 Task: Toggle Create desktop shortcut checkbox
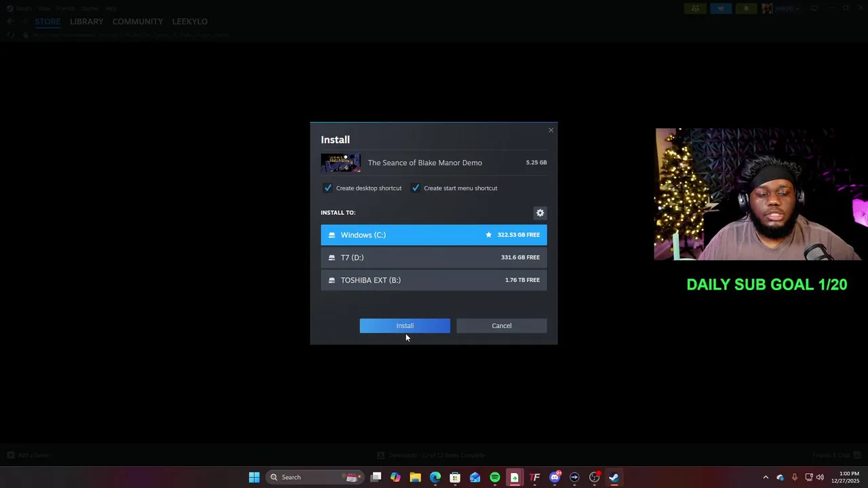click(328, 188)
